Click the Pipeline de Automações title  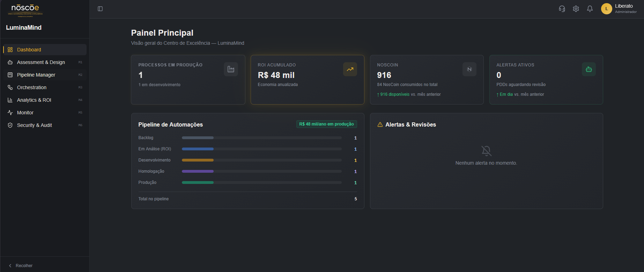[x=171, y=125]
